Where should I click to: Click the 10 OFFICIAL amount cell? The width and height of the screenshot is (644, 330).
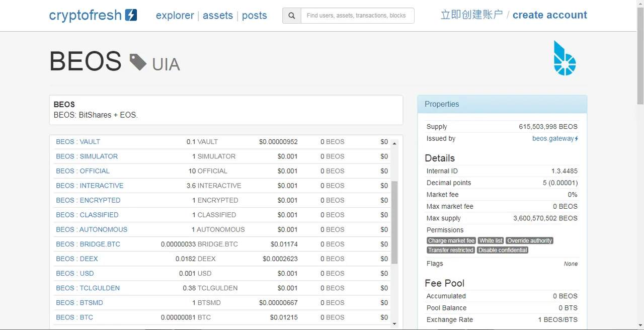pyautogui.click(x=208, y=171)
